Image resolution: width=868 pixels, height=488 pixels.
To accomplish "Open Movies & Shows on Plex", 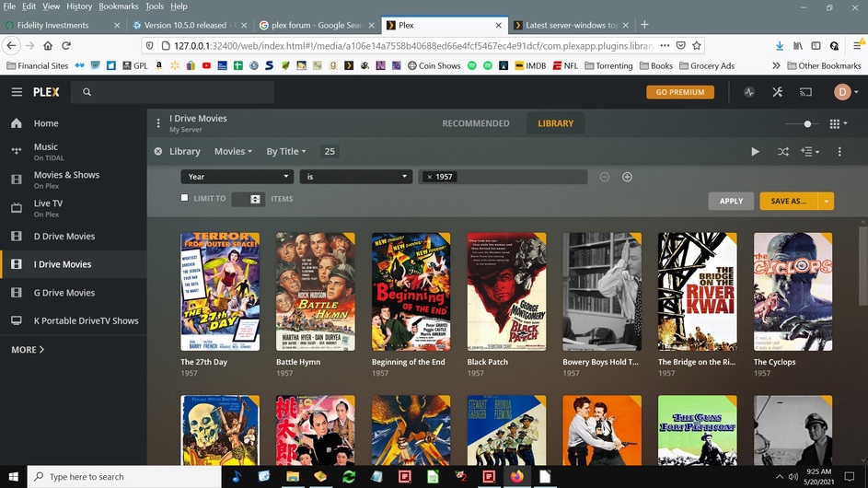I will click(x=73, y=180).
